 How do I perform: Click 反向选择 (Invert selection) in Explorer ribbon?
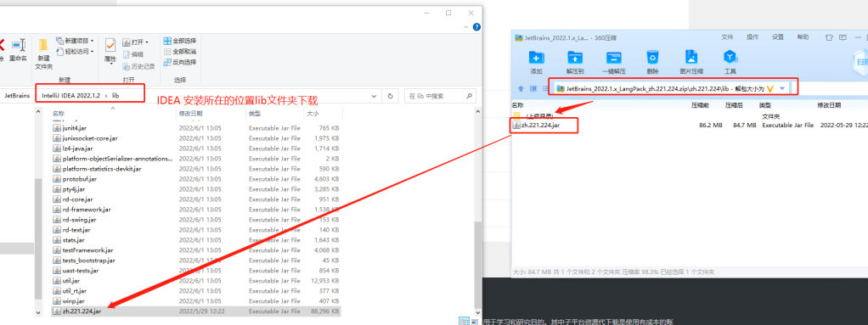(180, 62)
